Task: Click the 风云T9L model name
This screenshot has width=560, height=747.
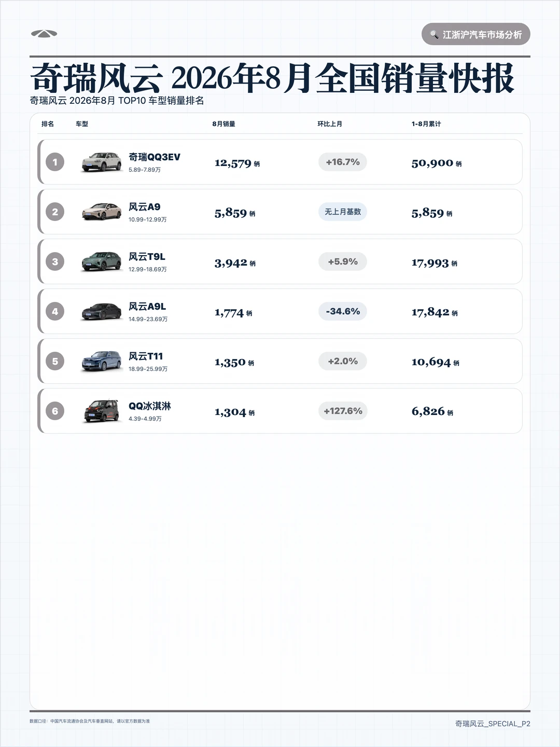Action: click(x=147, y=257)
